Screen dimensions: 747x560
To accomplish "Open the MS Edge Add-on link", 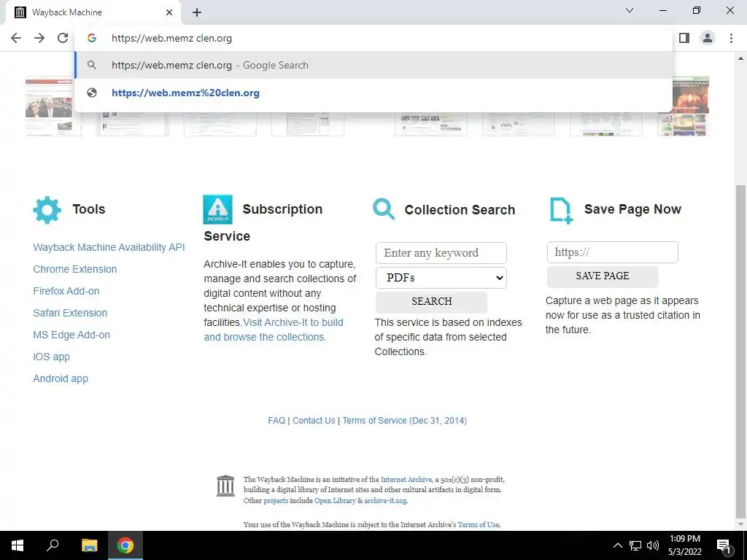I will [71, 335].
